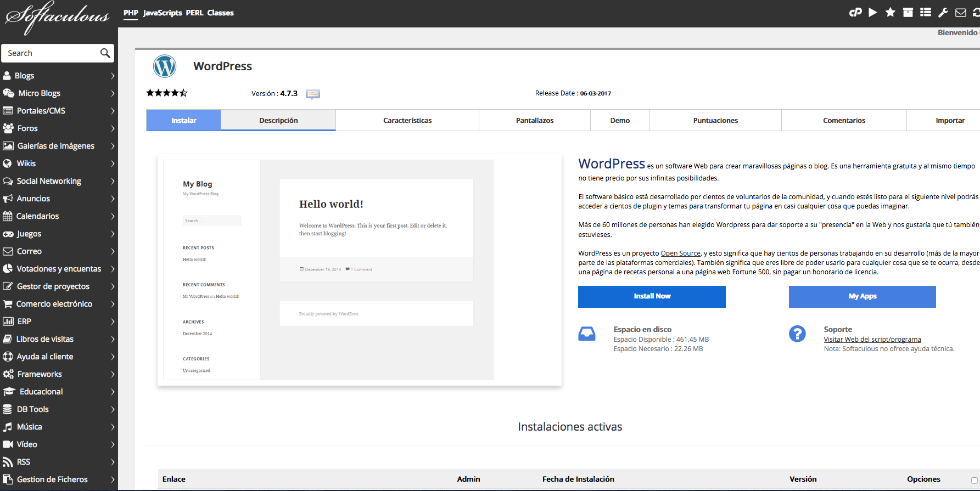This screenshot has height=491, width=980.
Task: Click the disk space drive icon
Action: pos(587,334)
